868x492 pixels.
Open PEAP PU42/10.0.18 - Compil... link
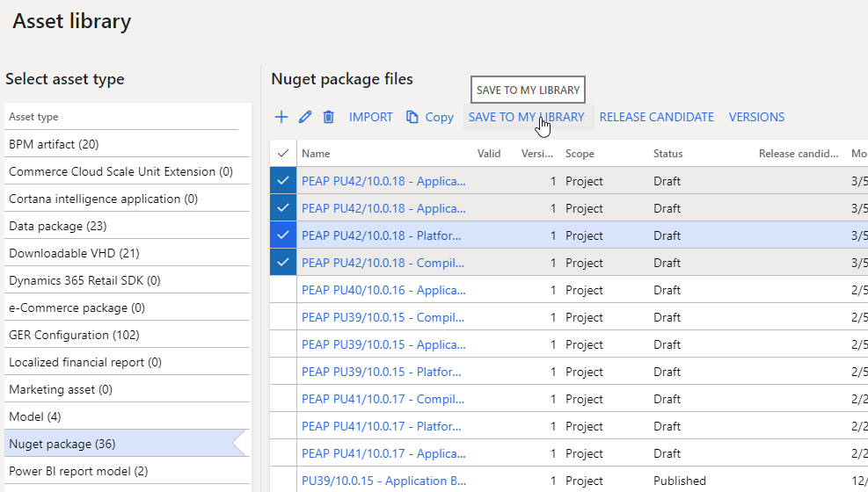point(383,263)
